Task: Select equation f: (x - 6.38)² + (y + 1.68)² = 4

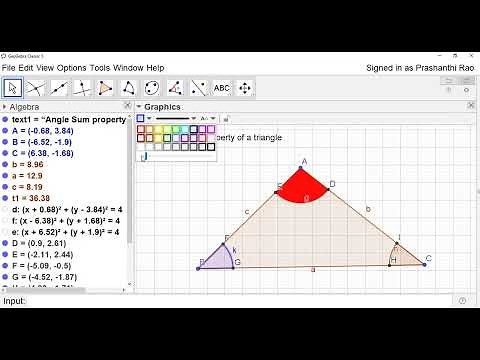Action: [66, 221]
